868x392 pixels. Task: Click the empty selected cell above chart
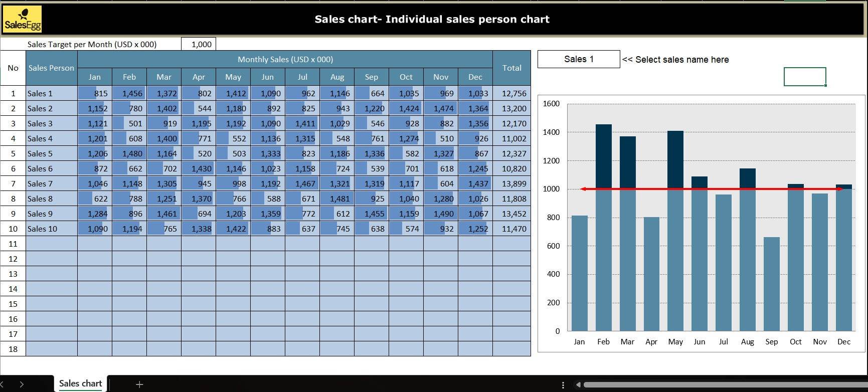[804, 77]
